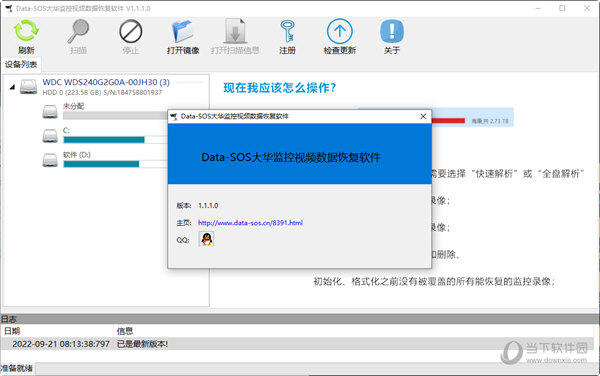Switch to the device list (设备列表) tab
The height and width of the screenshot is (376, 600).
tap(21, 64)
